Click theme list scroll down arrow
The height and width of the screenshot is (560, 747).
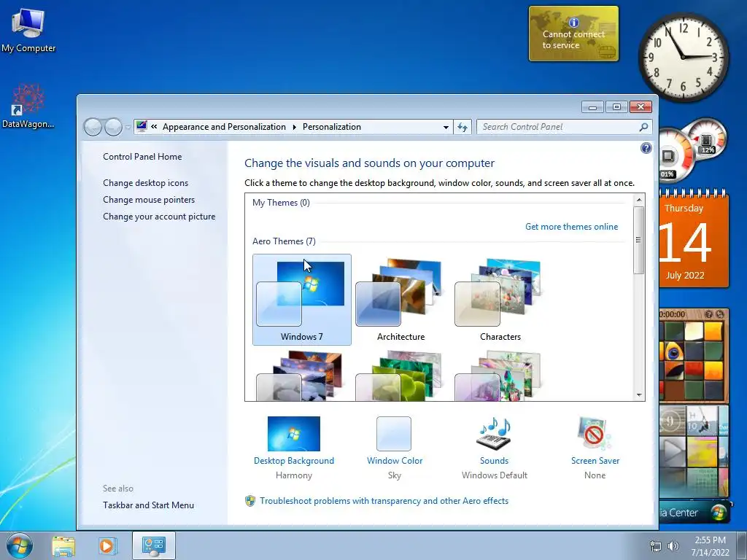tap(639, 394)
